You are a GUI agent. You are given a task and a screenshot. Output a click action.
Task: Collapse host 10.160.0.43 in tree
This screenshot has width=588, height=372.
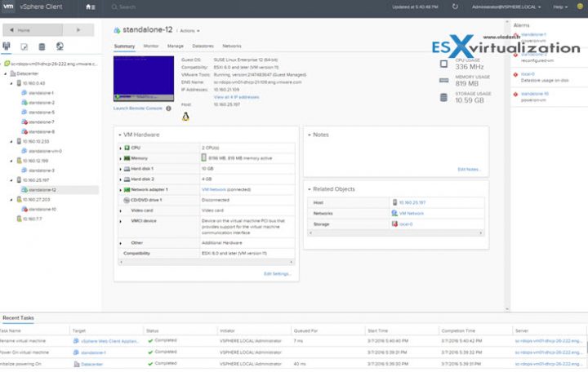[11, 83]
